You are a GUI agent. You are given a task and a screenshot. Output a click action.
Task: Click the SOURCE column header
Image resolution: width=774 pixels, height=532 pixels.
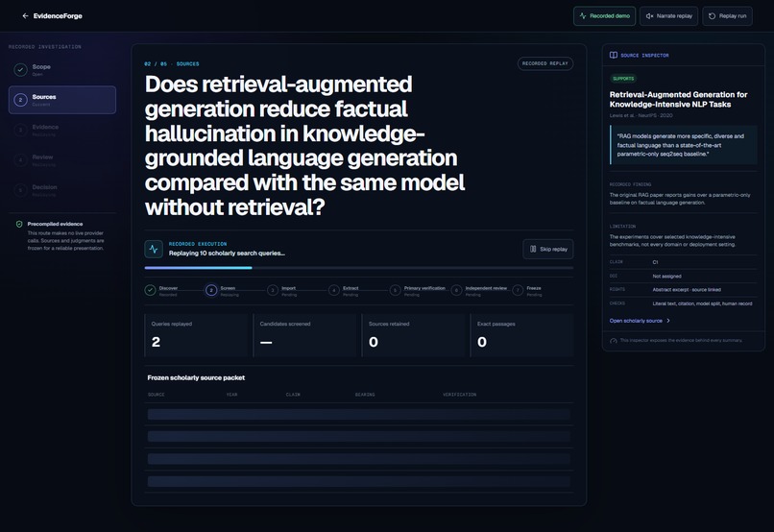click(x=156, y=395)
